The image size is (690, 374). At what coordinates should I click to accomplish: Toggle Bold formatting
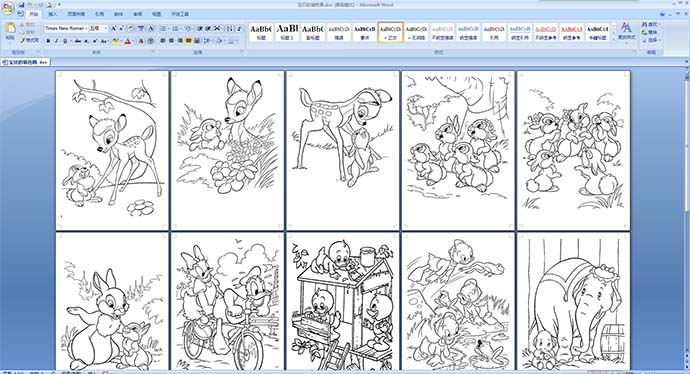coord(48,41)
